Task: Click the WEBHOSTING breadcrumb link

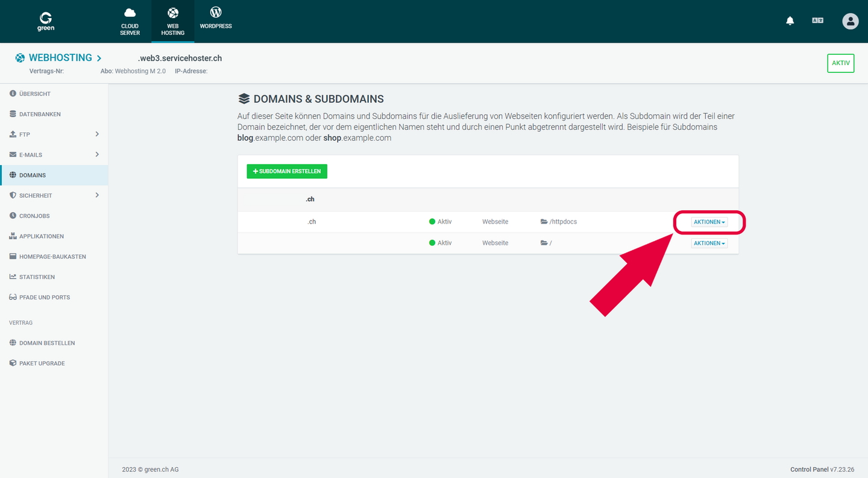Action: point(60,58)
